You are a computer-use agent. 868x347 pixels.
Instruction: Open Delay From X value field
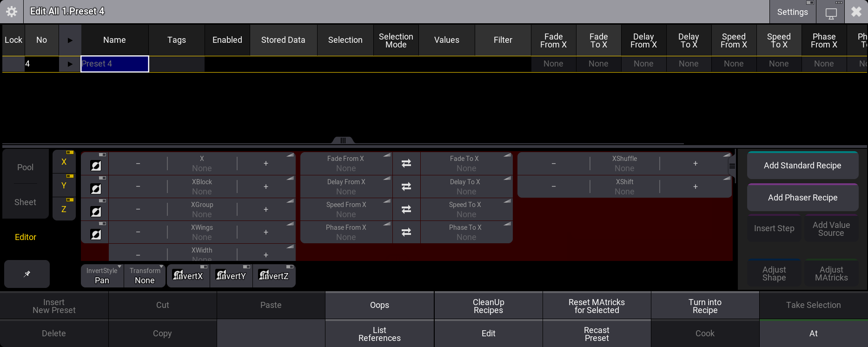[x=346, y=187]
